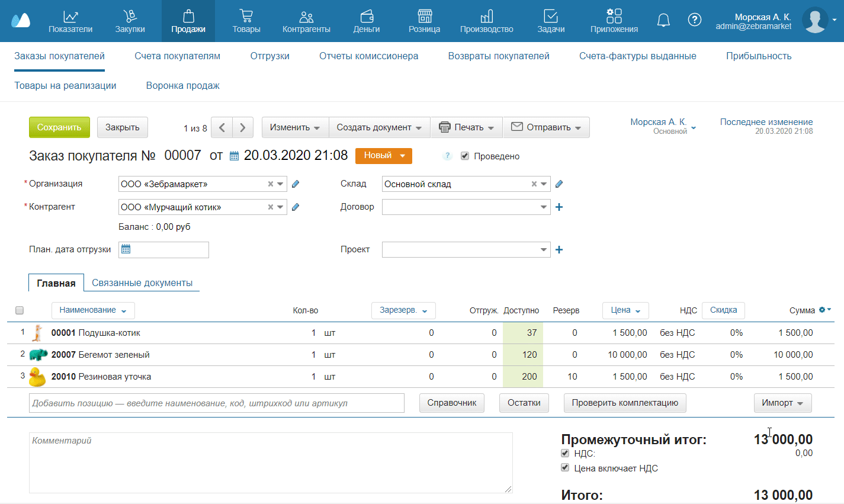Open Счета покупателям submenu
844x504 pixels.
[x=177, y=56]
